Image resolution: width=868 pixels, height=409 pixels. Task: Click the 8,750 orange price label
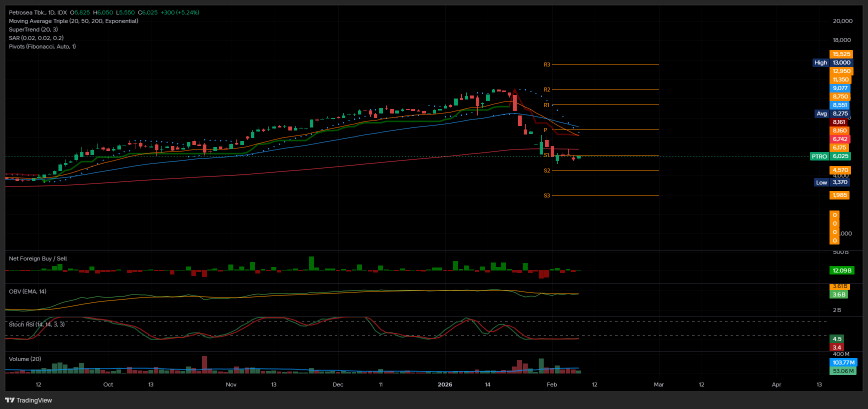click(840, 96)
